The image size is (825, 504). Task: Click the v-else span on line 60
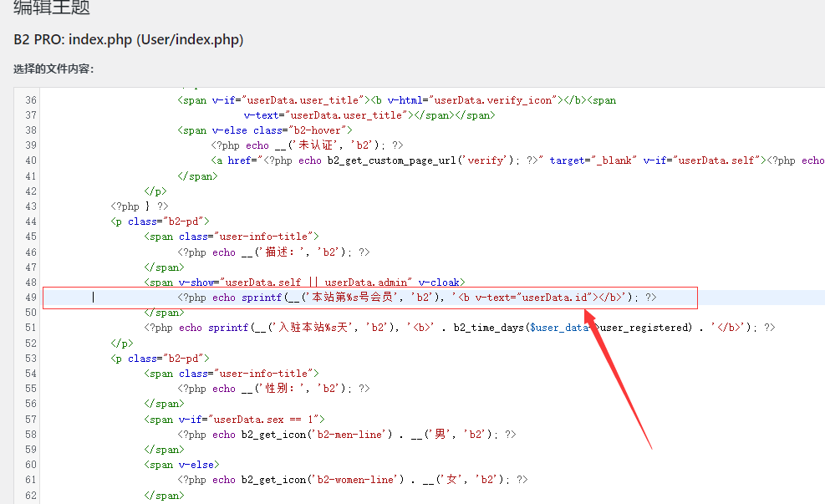[x=181, y=464]
